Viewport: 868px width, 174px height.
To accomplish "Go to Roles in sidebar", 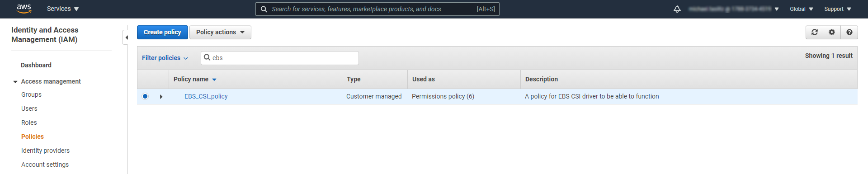I will [29, 122].
